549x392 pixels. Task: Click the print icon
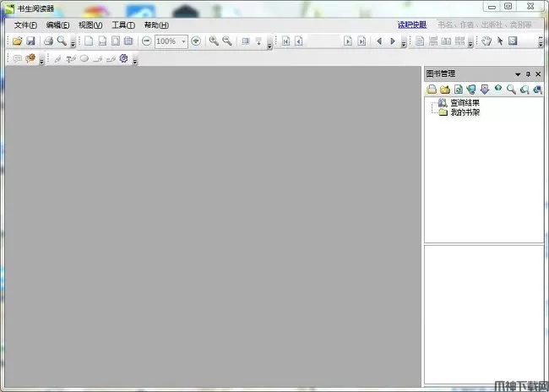[x=48, y=41]
